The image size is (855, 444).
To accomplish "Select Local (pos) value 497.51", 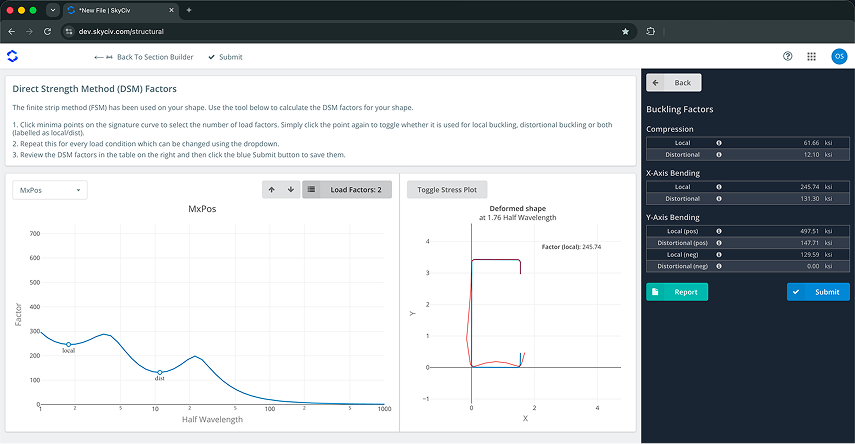I will coord(810,231).
